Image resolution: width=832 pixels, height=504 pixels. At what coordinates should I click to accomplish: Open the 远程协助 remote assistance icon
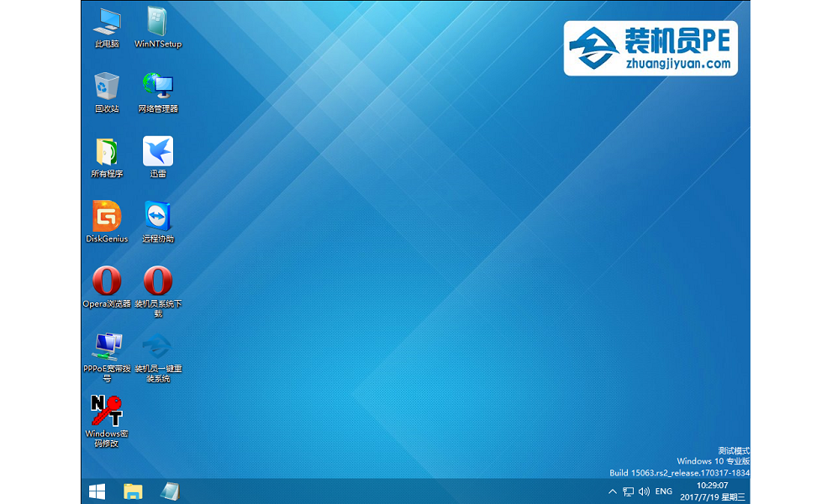click(158, 217)
